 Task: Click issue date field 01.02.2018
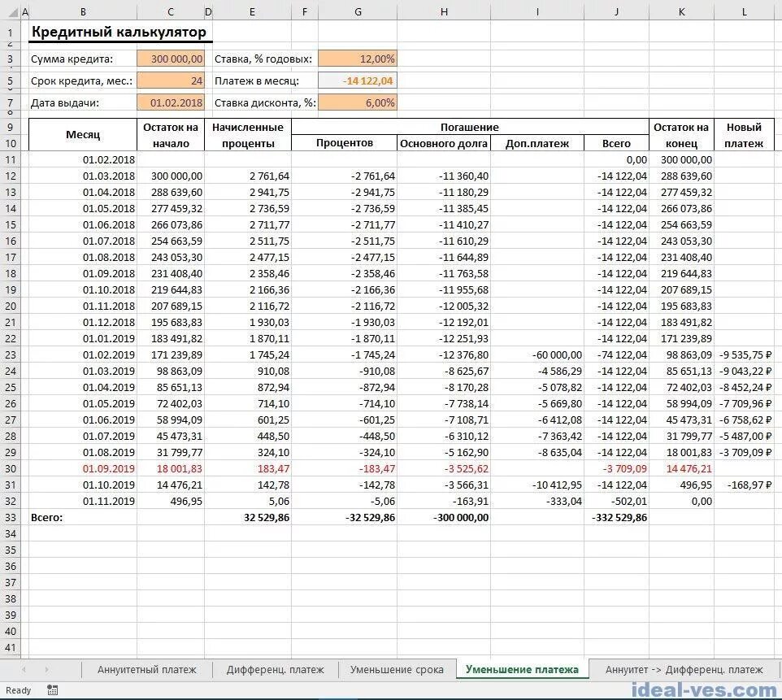click(171, 102)
